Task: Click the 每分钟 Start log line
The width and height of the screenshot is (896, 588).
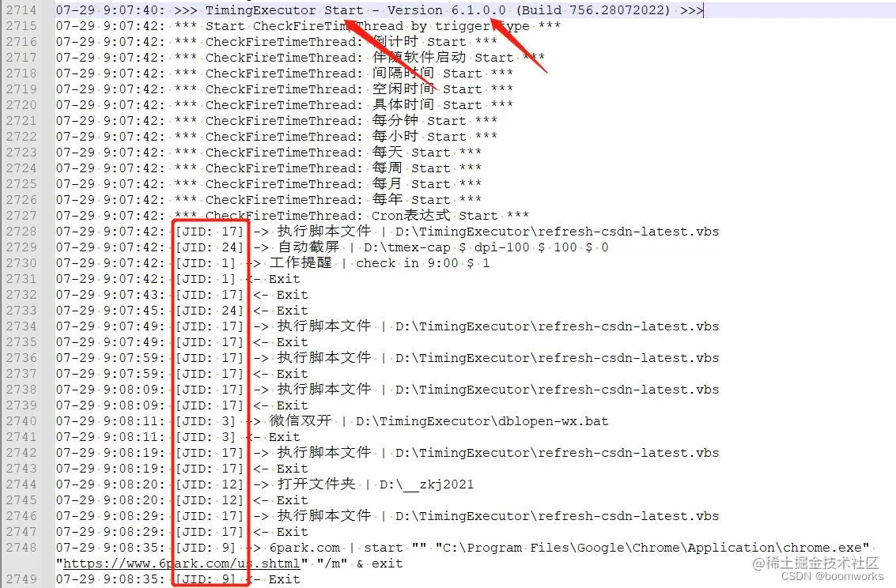Action: click(x=277, y=121)
